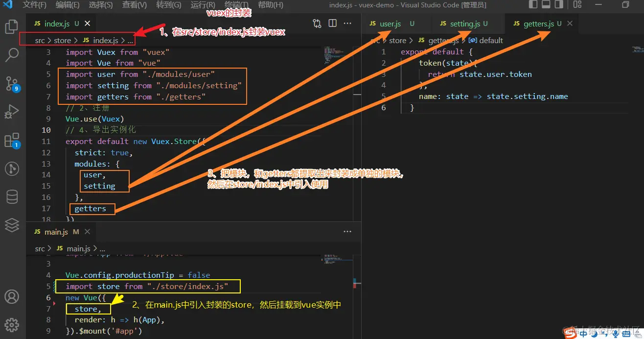Screen dimensions: 644x339
Task: Click the import store line in main.js
Action: (x=147, y=286)
